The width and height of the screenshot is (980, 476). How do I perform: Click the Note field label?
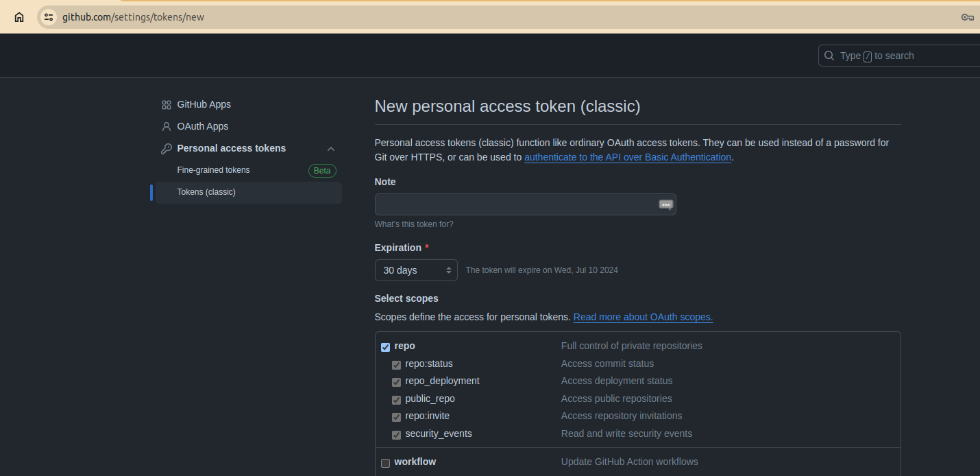click(x=385, y=182)
